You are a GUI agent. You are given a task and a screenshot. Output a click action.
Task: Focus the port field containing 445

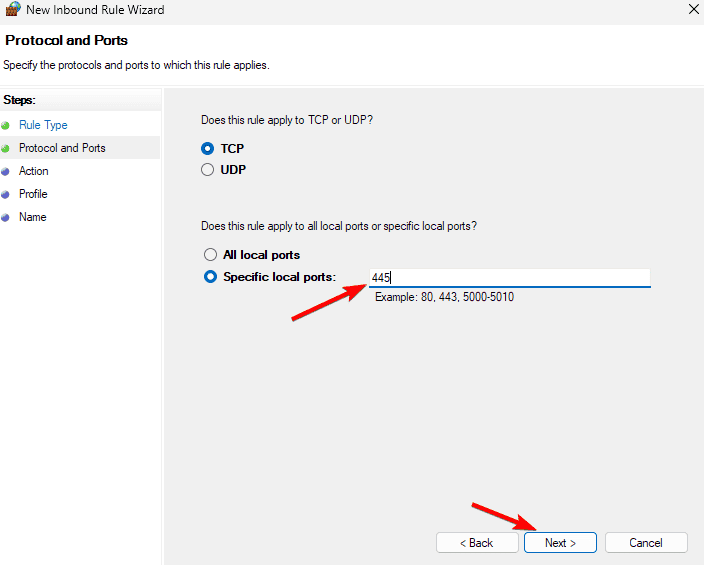tap(510, 277)
